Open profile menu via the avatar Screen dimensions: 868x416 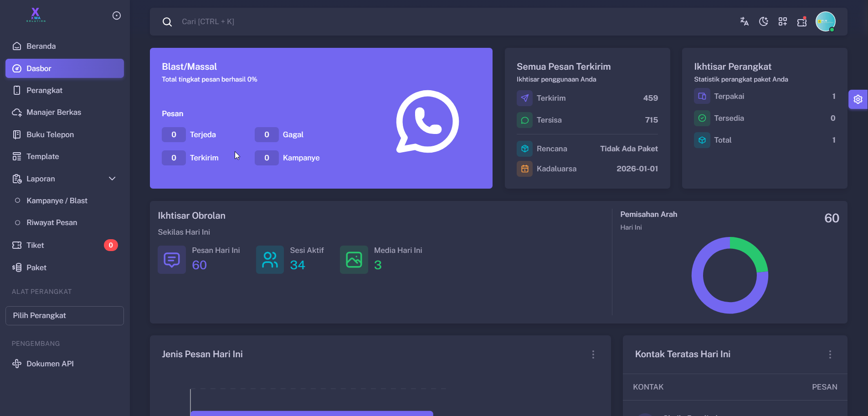825,21
